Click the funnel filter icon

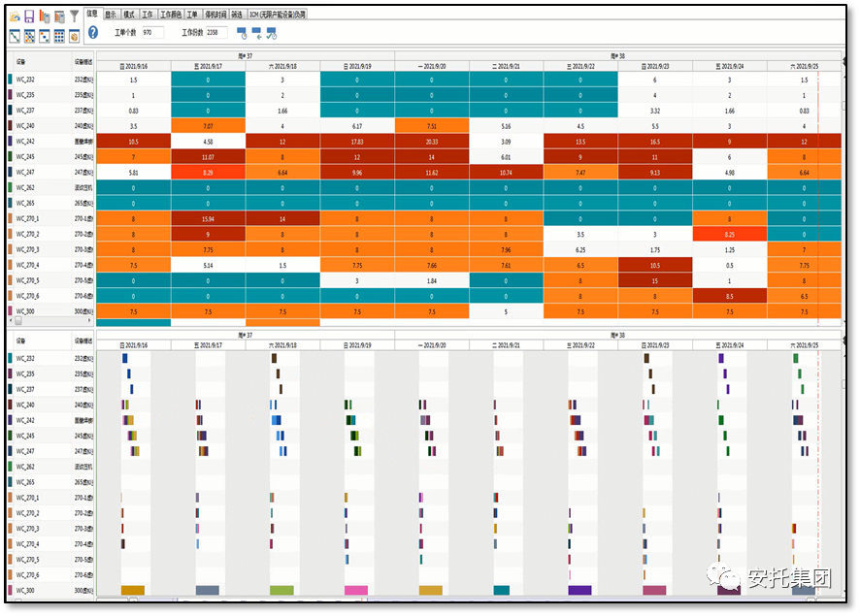pyautogui.click(x=75, y=16)
